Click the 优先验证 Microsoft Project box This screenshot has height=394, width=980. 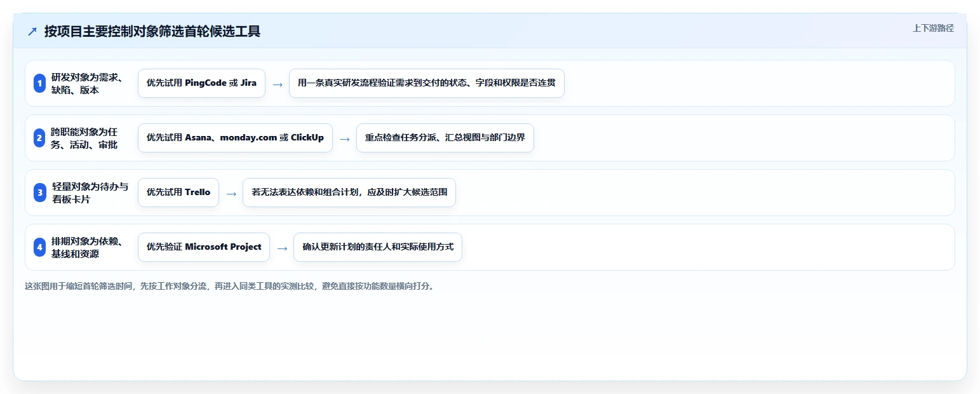tap(204, 247)
